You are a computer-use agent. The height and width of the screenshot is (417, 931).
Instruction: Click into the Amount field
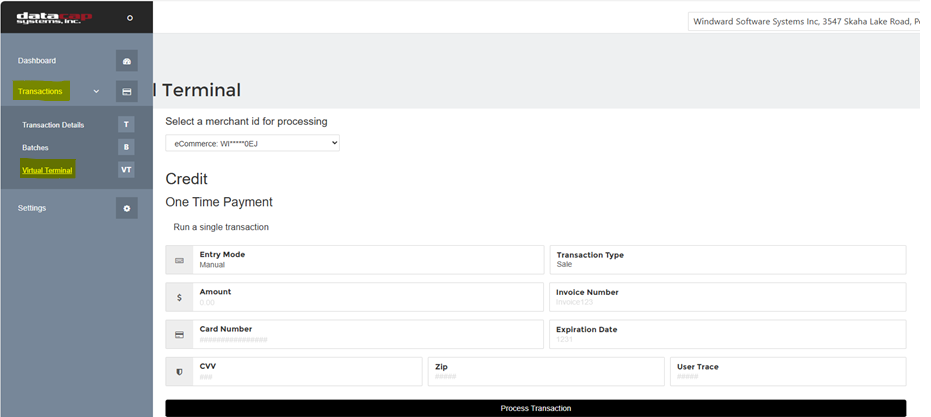(x=368, y=297)
